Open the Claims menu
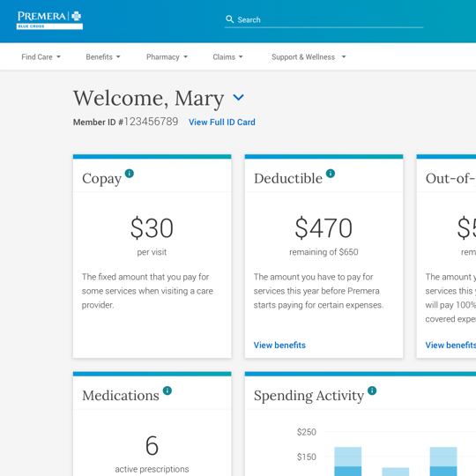 227,56
